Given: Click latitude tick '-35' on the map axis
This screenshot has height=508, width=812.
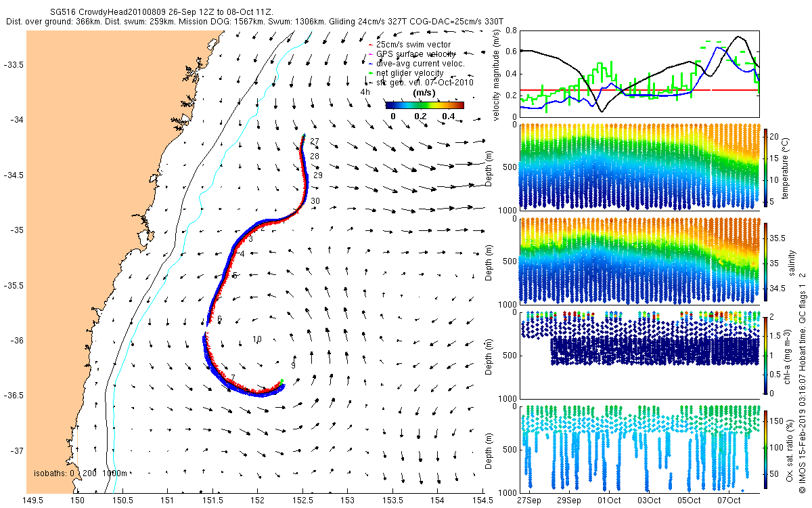Looking at the screenshot, I should coord(18,230).
